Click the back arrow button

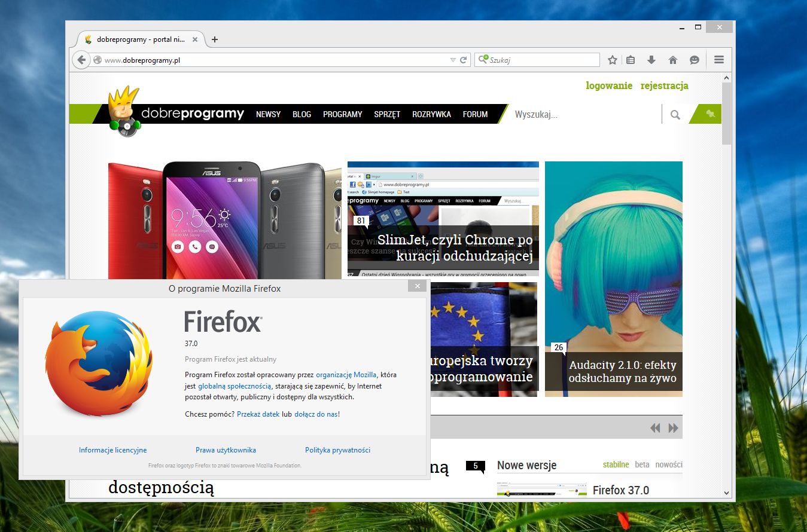click(x=81, y=60)
